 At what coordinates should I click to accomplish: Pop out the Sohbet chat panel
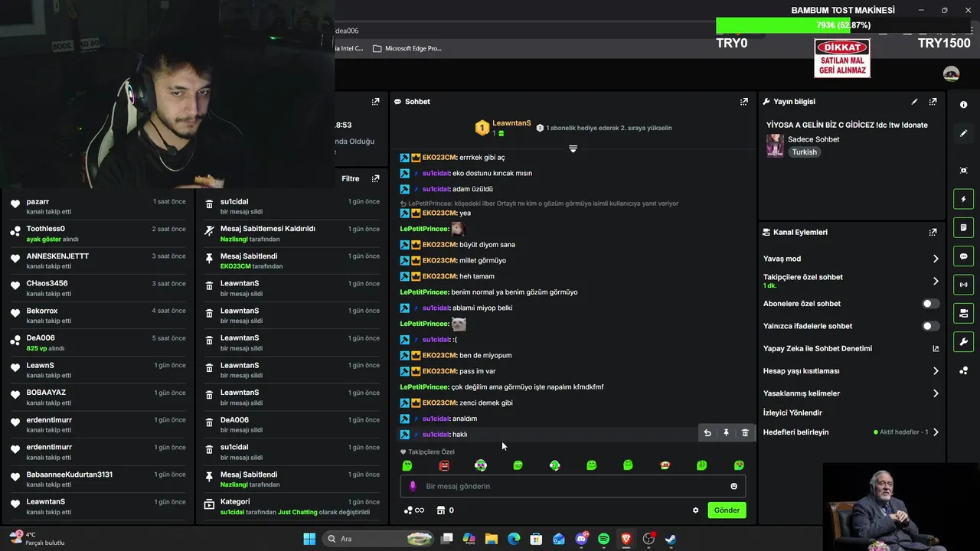click(x=743, y=101)
